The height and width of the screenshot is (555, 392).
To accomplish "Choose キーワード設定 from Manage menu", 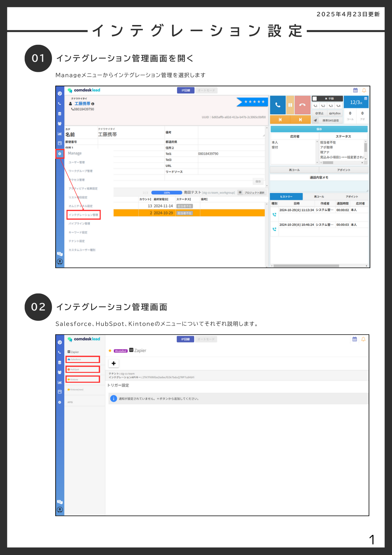I will (78, 233).
